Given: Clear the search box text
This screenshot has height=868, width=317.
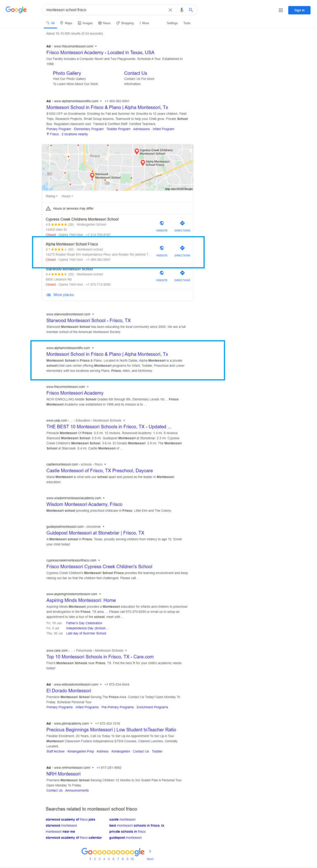Looking at the screenshot, I should (x=170, y=10).
